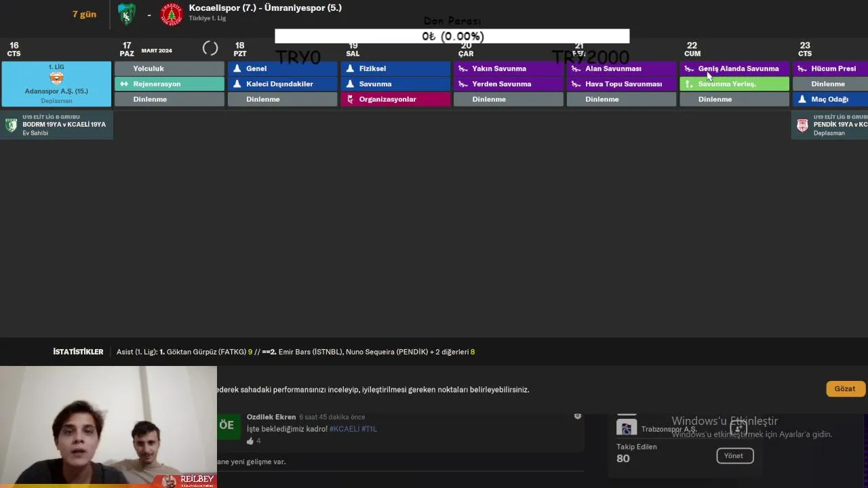Click the Ümraniyespor club crest
This screenshot has width=868, height=488.
tap(172, 14)
